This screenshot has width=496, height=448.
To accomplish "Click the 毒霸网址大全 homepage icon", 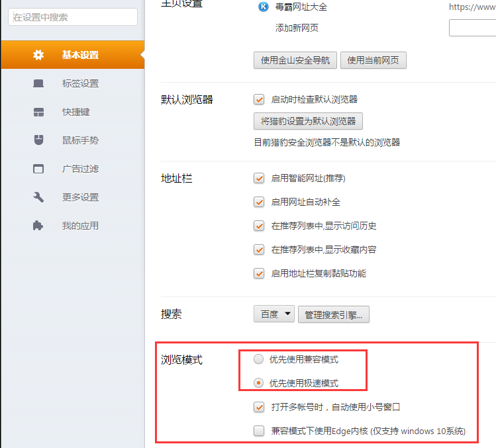I will [x=263, y=7].
